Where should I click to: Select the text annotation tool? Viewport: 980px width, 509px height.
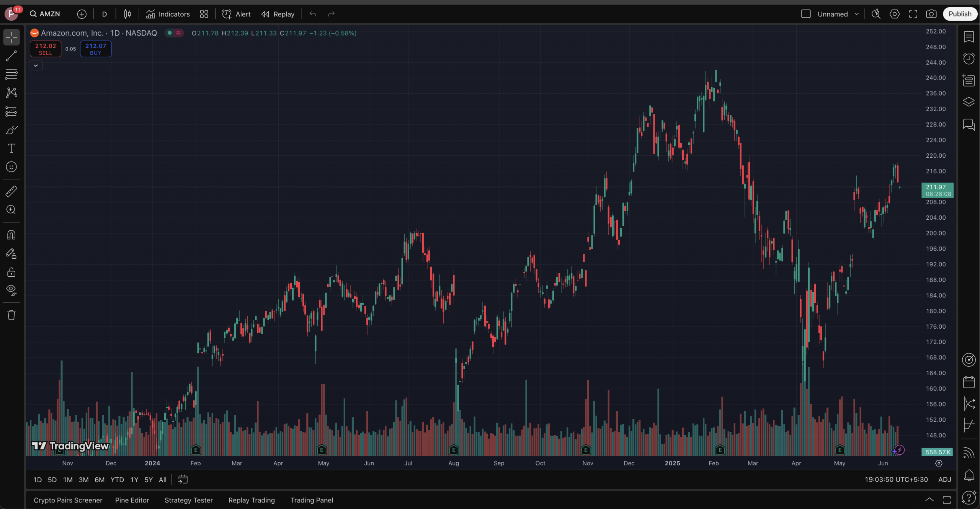point(11,148)
